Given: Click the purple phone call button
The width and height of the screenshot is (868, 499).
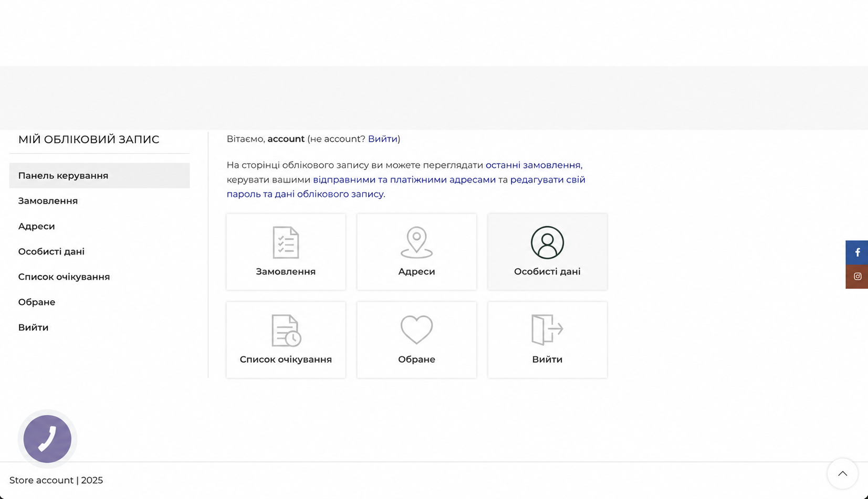Looking at the screenshot, I should (x=47, y=439).
